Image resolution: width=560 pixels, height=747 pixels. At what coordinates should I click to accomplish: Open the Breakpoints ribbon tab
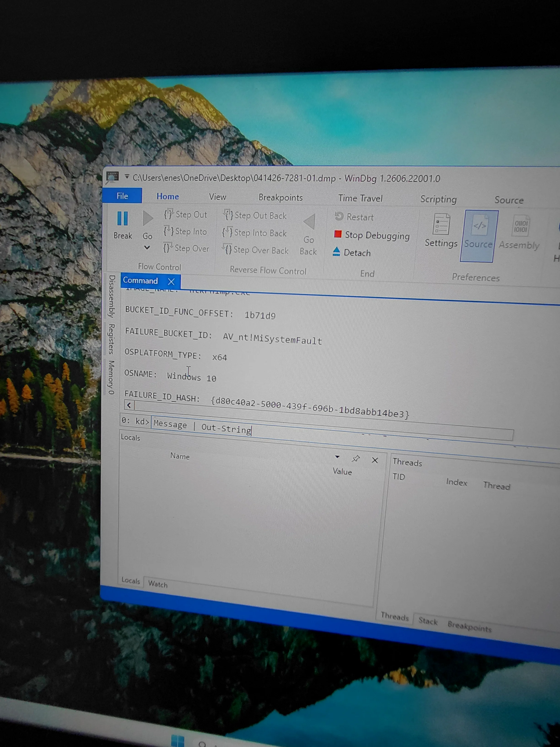point(280,198)
